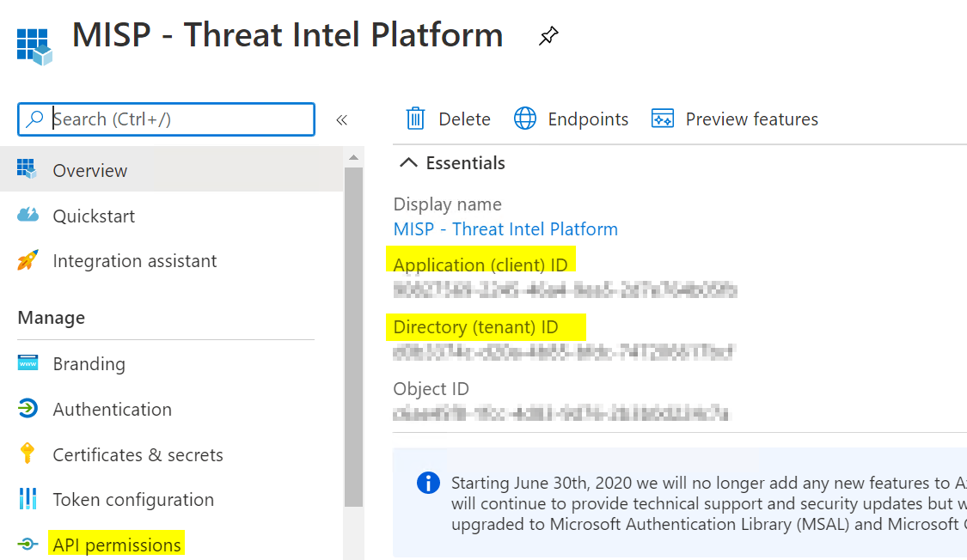Click the Delete button label

pos(464,119)
